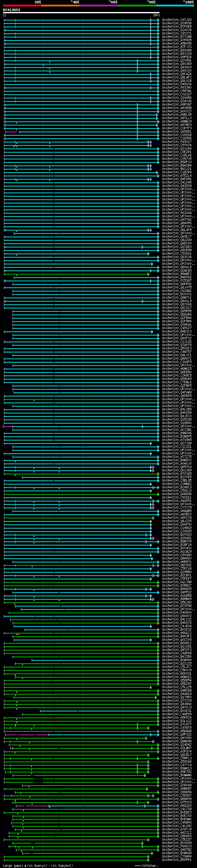Screen dimensions: 197x868
Task: Open hit UniRef100_A7PH35
Action: [177, 40]
